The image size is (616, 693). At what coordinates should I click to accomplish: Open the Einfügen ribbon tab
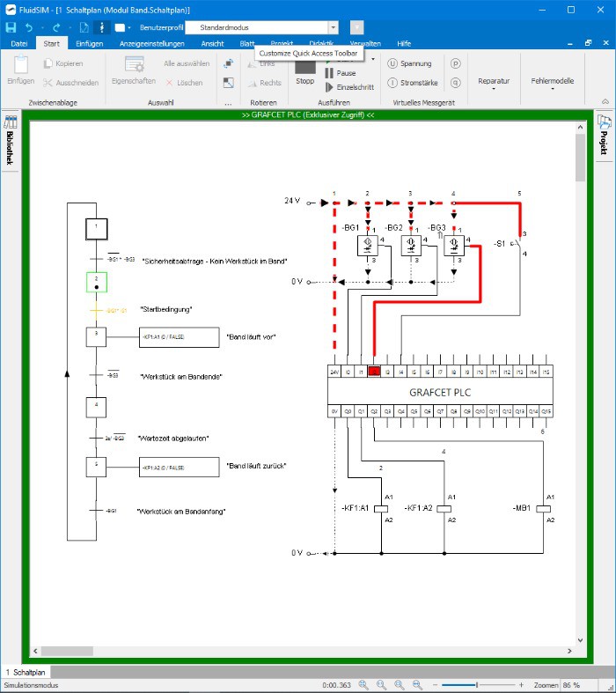pos(89,42)
